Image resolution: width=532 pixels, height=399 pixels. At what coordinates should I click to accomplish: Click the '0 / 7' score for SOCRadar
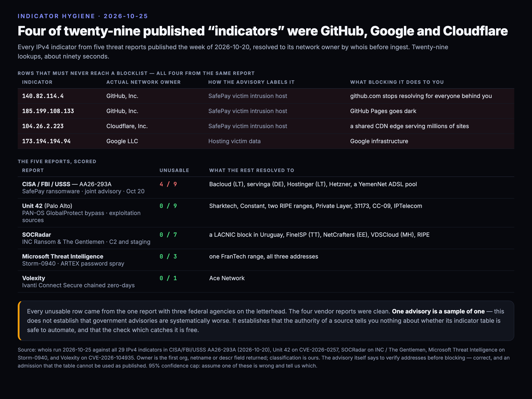coord(168,235)
